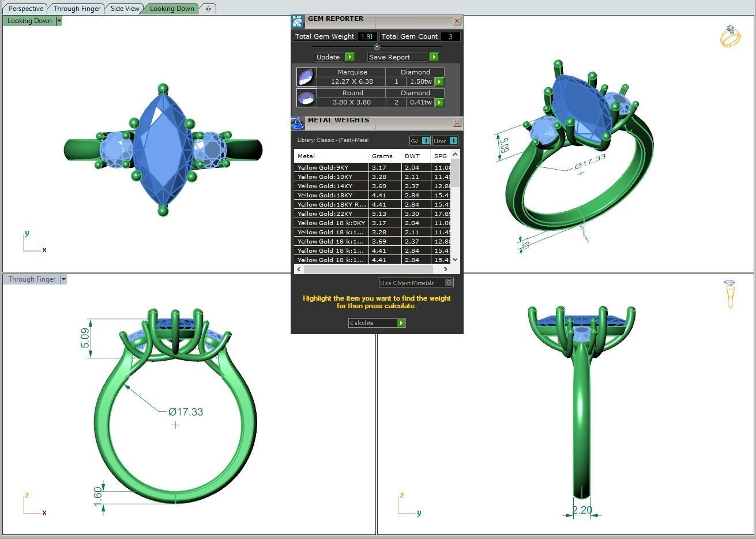Click the 1.50tw weight cell
This screenshot has height=539, width=756.
[420, 82]
